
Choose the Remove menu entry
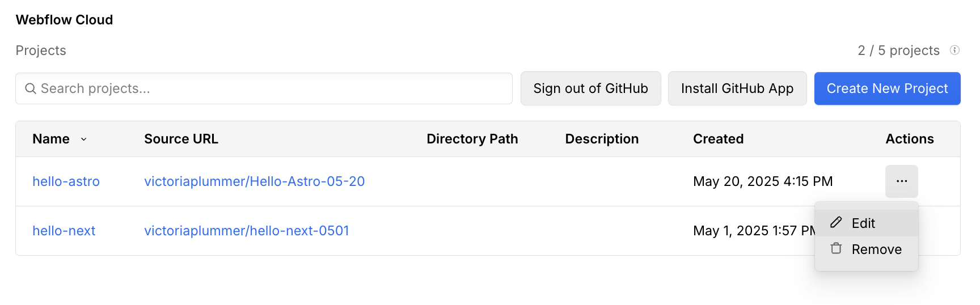[x=876, y=249]
